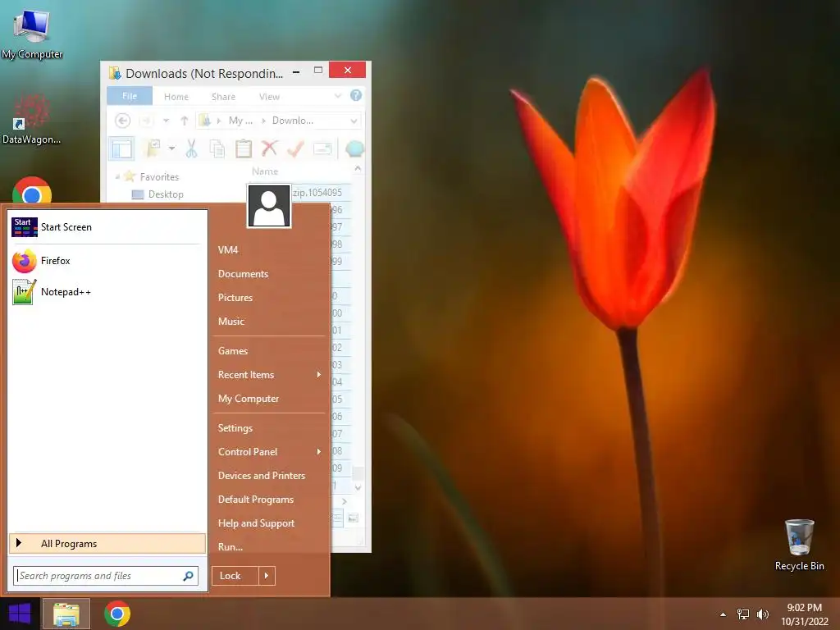Click the user account picture
The image size is (840, 630).
point(269,206)
